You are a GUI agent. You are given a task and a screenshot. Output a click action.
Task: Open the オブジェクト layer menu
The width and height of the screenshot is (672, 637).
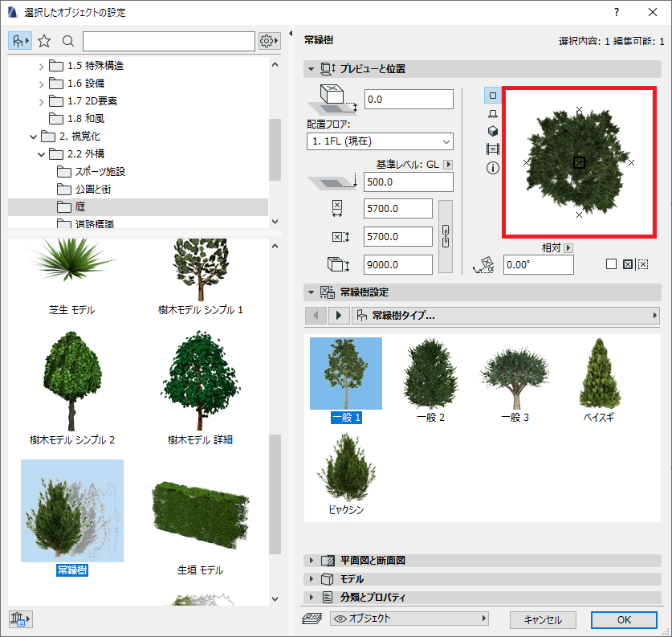[409, 619]
